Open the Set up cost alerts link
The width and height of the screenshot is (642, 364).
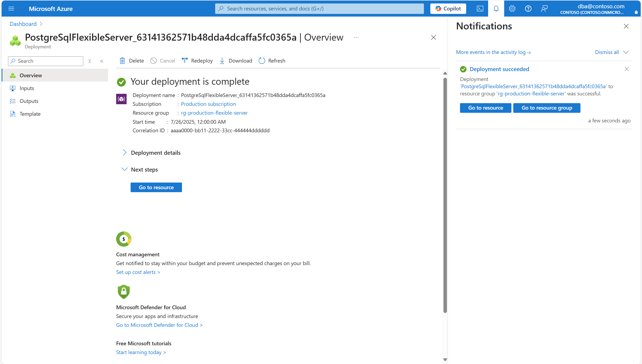point(138,272)
